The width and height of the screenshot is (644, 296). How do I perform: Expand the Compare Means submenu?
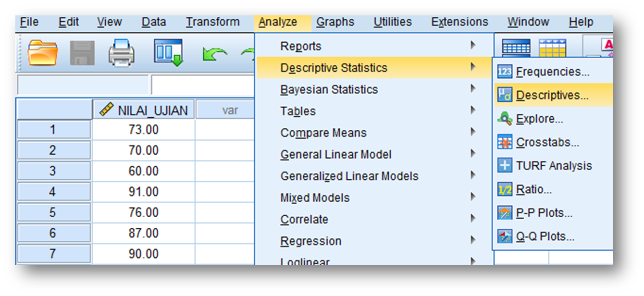[x=374, y=133]
